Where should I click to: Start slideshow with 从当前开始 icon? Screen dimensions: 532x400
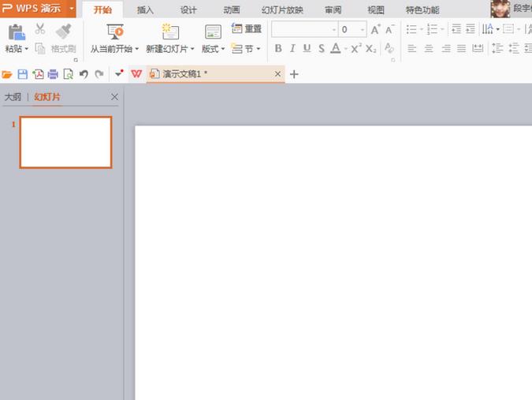click(x=115, y=32)
